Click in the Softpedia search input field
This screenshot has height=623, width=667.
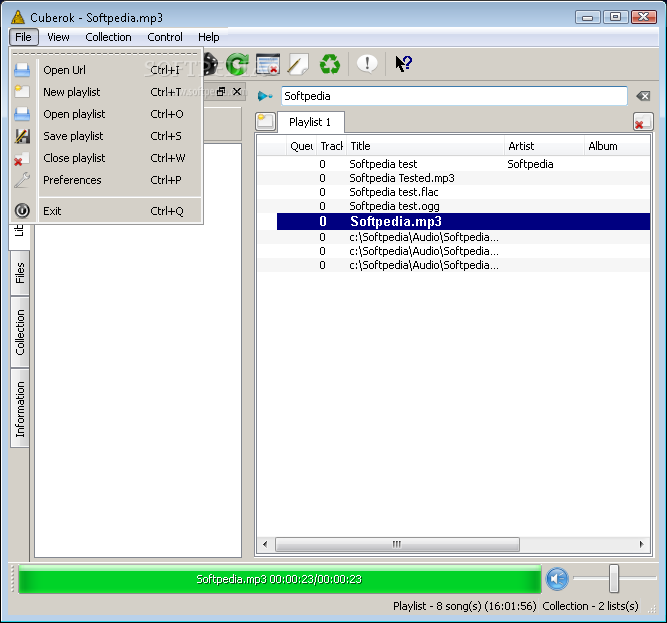coord(454,96)
